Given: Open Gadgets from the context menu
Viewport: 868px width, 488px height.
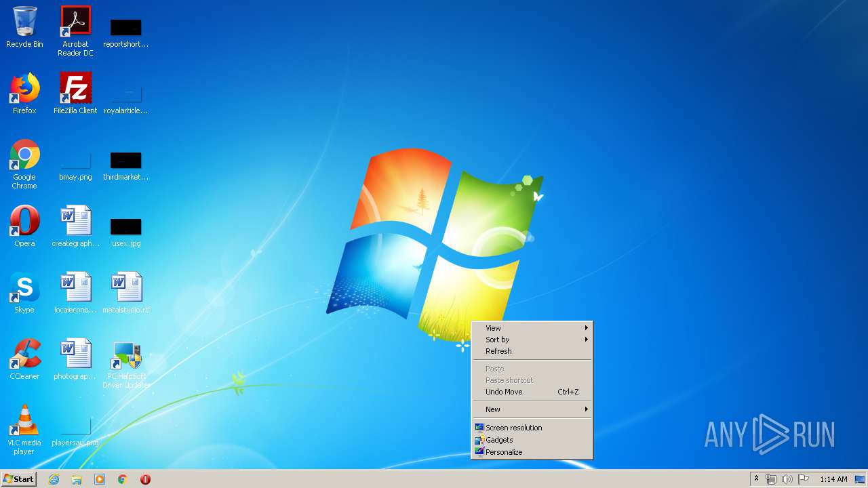Looking at the screenshot, I should [532, 440].
